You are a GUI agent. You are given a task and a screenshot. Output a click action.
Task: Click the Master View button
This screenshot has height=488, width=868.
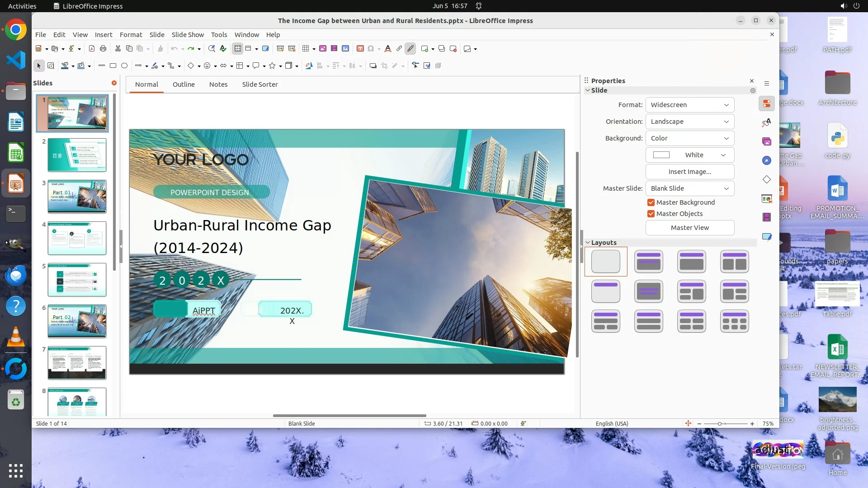coord(689,228)
